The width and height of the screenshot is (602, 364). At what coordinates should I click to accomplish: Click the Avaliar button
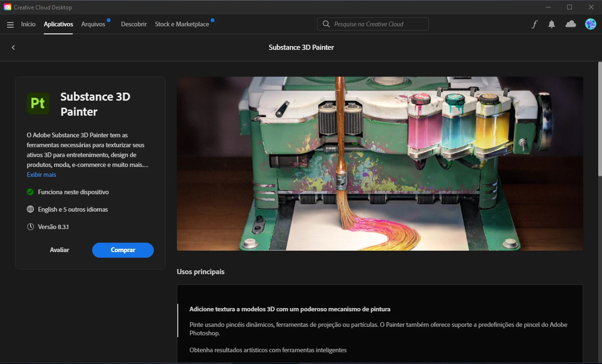59,250
